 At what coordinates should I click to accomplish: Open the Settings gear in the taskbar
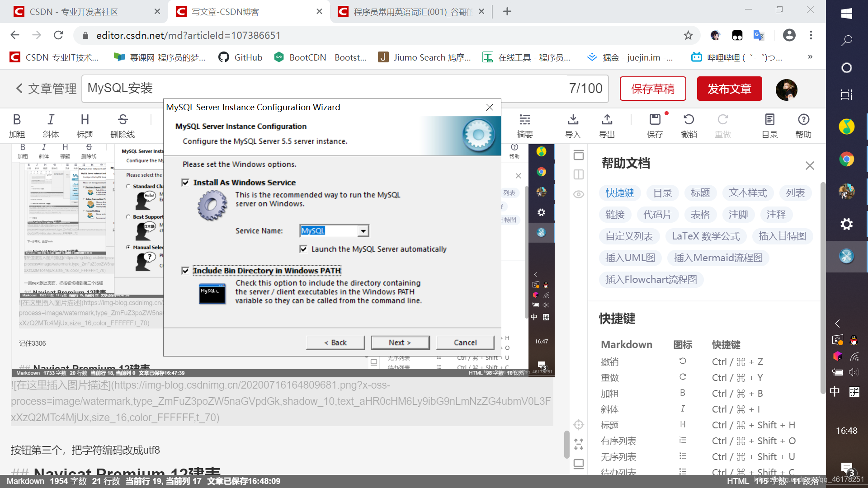[847, 224]
